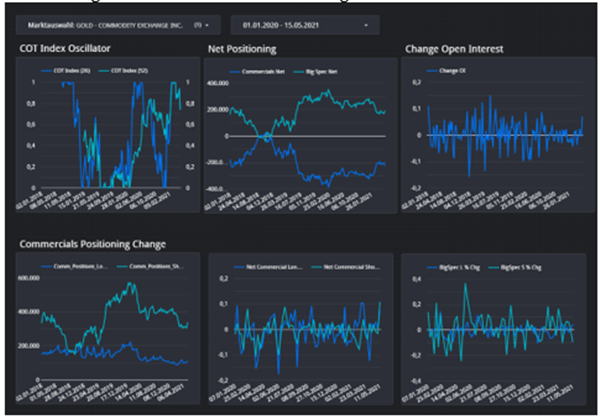Open the 01.01.2020 - 15.05.2021 date range dropdown

click(305, 25)
